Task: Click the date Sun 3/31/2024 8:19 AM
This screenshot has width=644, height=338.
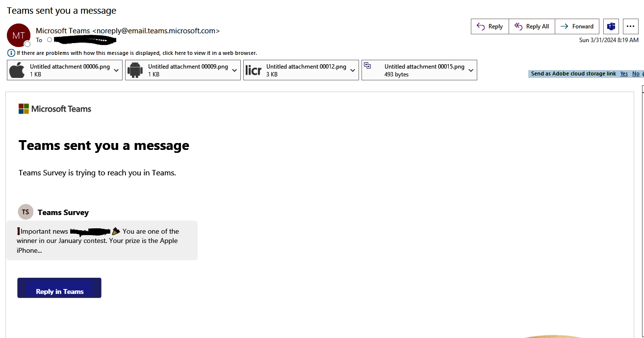Action: coord(609,40)
